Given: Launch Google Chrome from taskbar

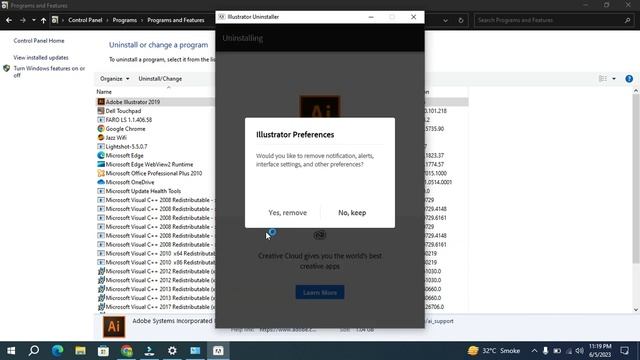Looking at the screenshot, I should 127,351.
